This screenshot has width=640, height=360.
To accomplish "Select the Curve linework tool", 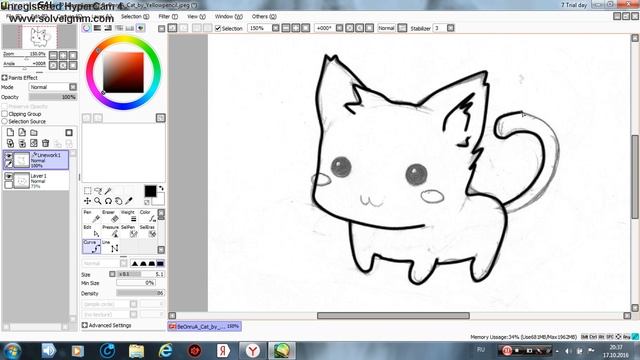I will [91, 247].
